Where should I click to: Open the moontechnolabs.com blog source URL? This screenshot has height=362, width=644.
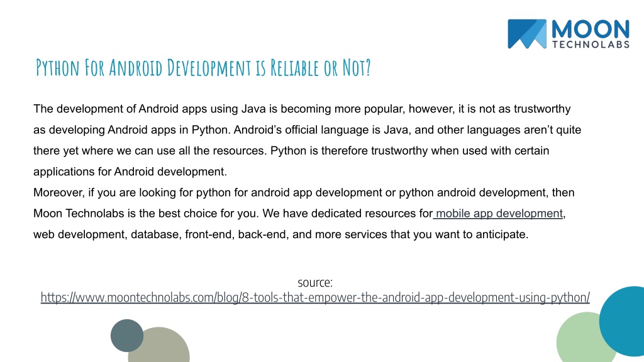click(315, 297)
